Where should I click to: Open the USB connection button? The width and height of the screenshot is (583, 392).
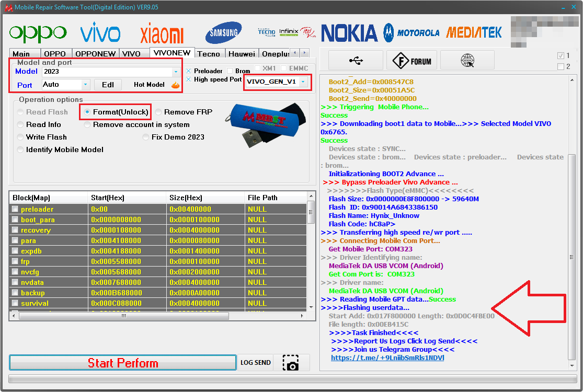(356, 60)
